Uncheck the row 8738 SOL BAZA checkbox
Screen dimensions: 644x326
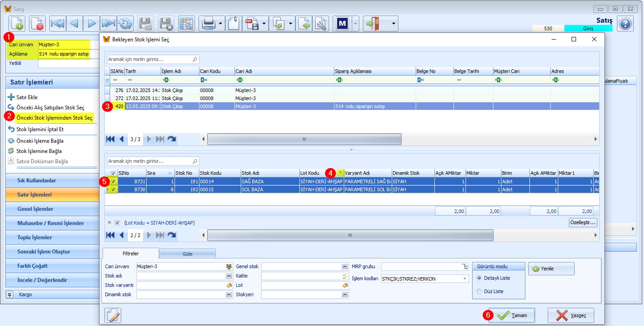[x=113, y=189]
